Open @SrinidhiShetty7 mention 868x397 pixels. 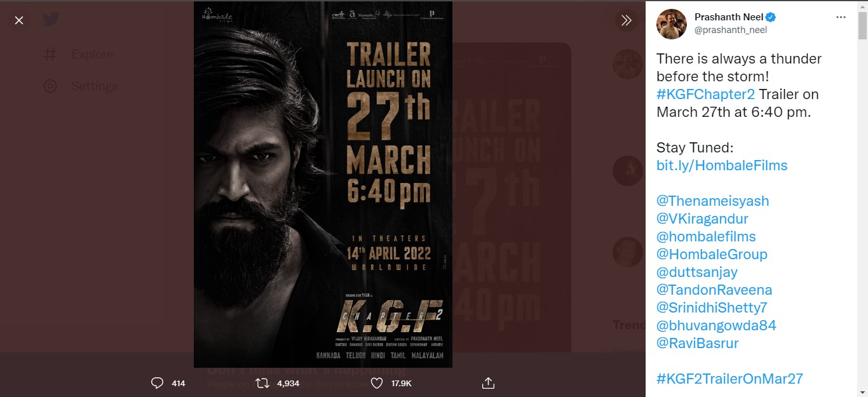(x=712, y=307)
